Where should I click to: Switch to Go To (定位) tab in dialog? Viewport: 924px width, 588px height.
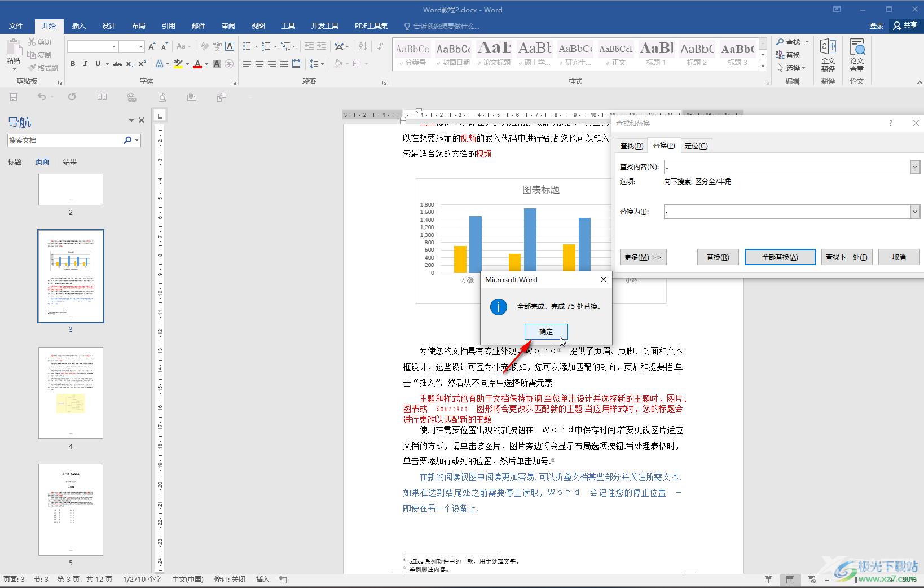coord(696,146)
